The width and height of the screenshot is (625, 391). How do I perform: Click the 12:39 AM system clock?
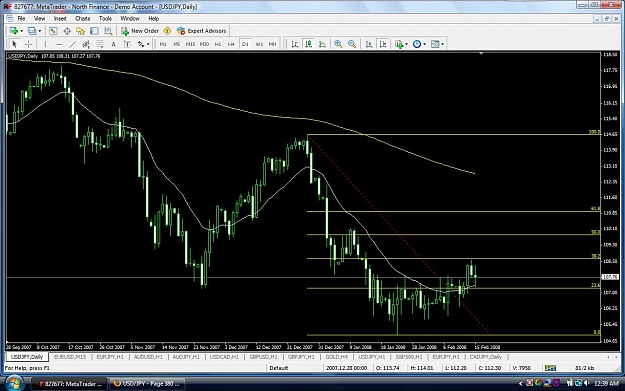pos(606,383)
